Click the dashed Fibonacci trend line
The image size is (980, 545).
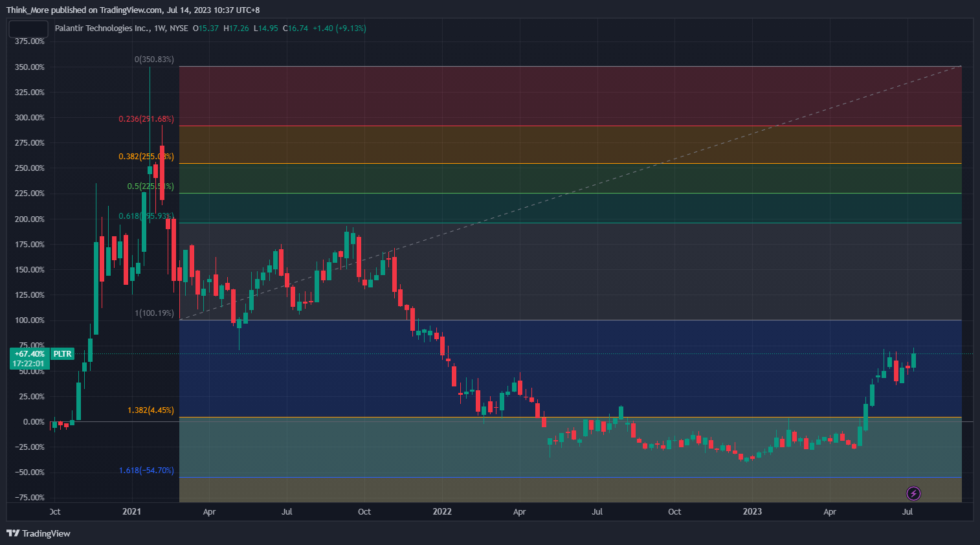pos(570,193)
